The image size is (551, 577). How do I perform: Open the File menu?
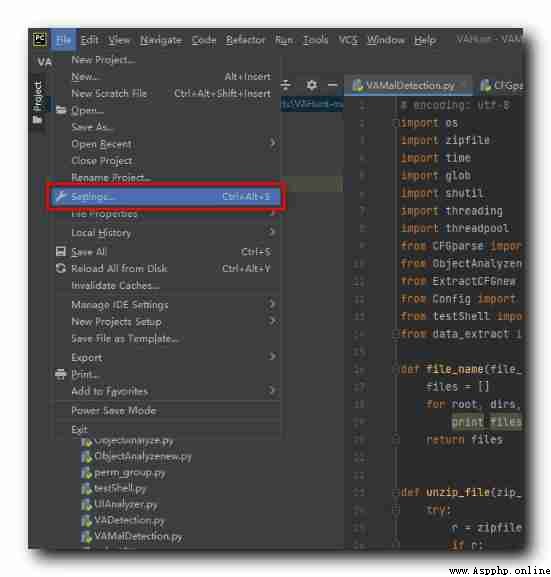point(64,39)
